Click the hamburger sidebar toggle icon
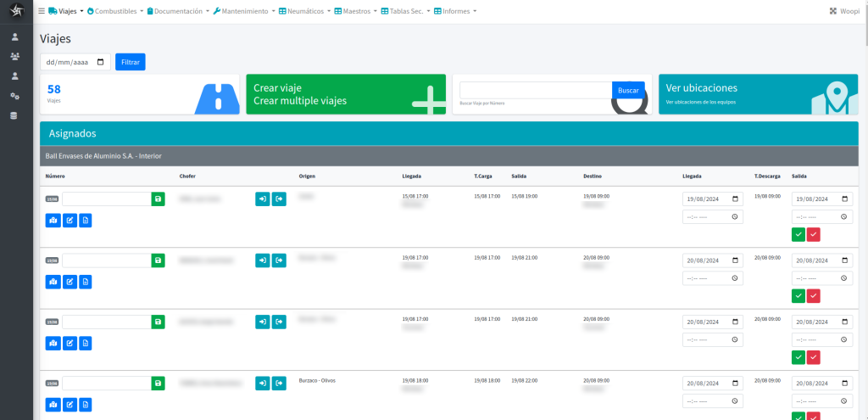The image size is (868, 420). pyautogui.click(x=42, y=11)
